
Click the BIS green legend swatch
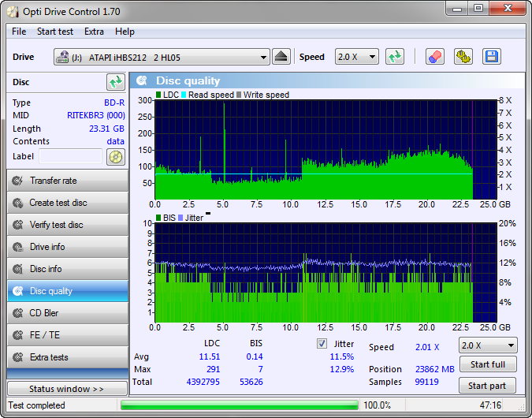click(x=158, y=218)
